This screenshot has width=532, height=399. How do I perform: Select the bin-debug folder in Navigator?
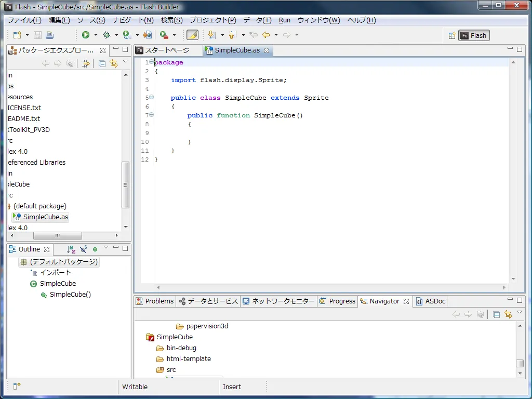tap(177, 348)
